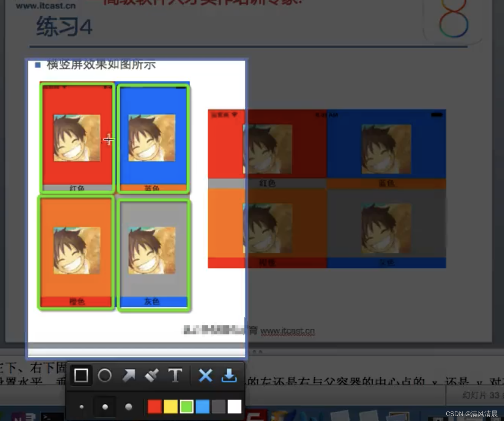The image size is (504, 421).
Task: Pick the blue annotation color
Action: tap(202, 406)
